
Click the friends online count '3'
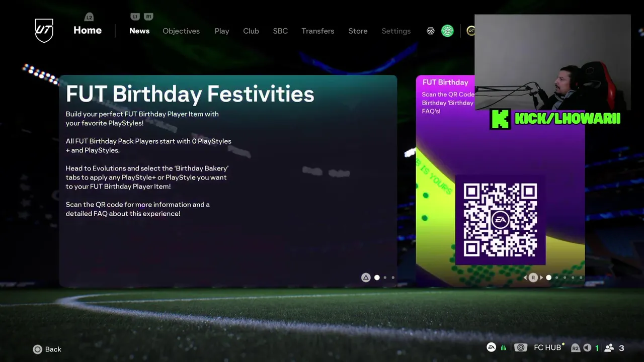621,348
